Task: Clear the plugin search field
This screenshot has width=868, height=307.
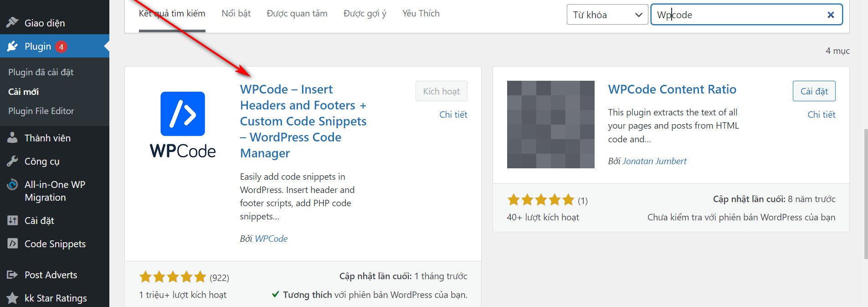Action: [x=831, y=15]
